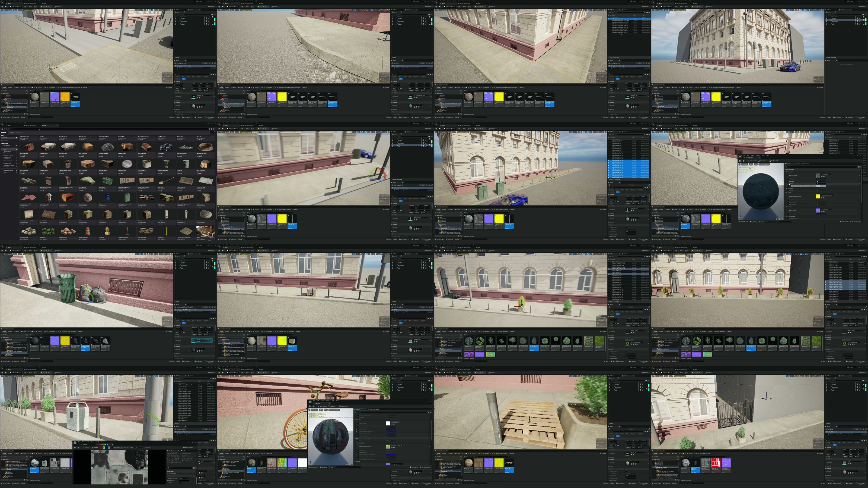Click the home icon in the Fab search window
The image size is (868, 488).
2,129
